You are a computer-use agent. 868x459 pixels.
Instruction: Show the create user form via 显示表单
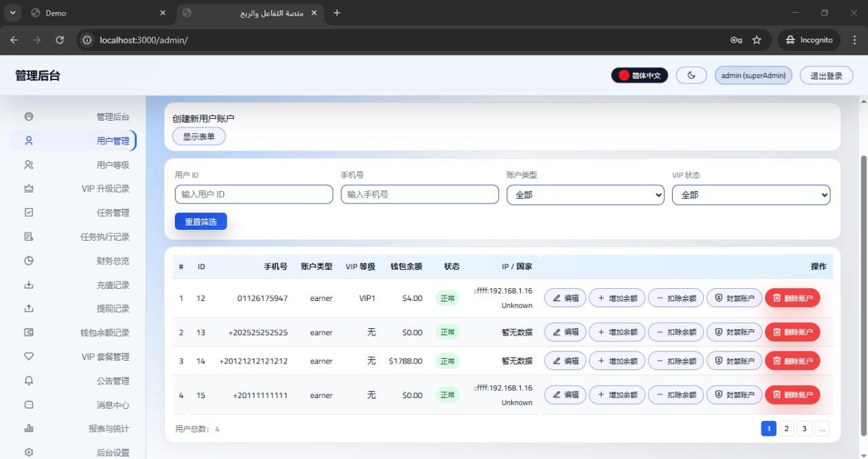(x=199, y=136)
